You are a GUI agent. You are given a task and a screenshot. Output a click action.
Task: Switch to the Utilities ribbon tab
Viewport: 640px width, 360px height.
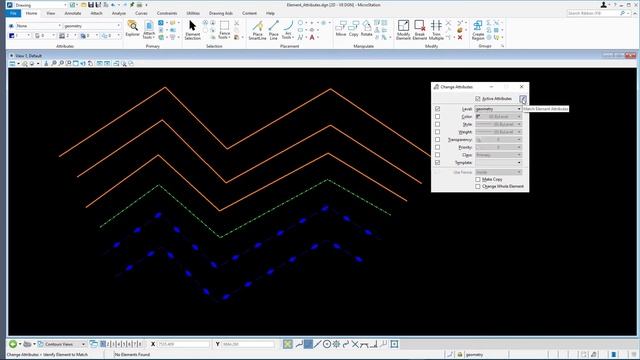tap(193, 13)
